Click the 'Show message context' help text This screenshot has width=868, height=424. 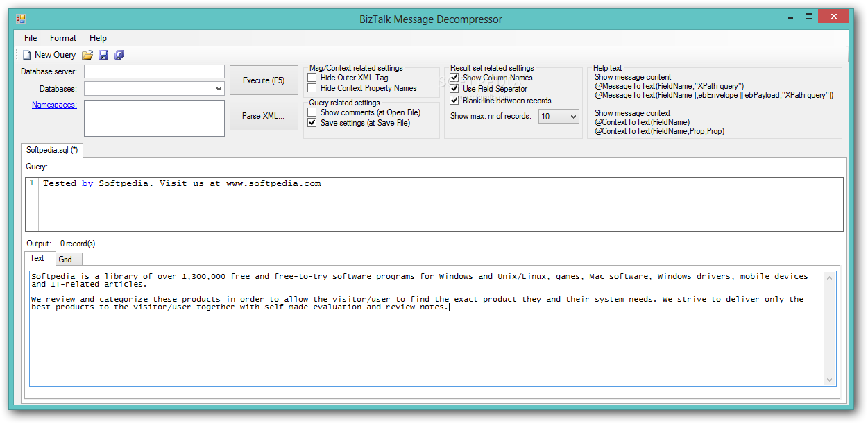tap(632, 113)
